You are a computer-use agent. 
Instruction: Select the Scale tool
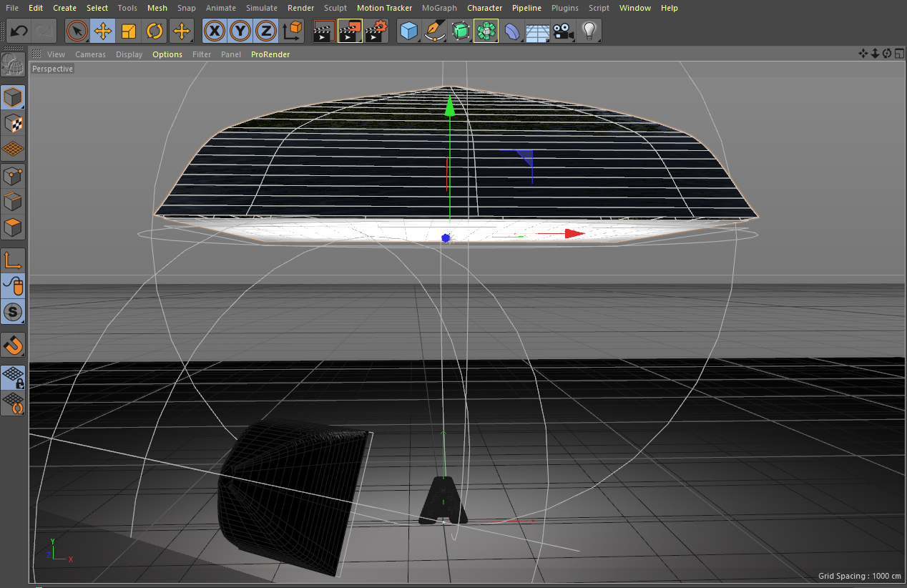129,31
